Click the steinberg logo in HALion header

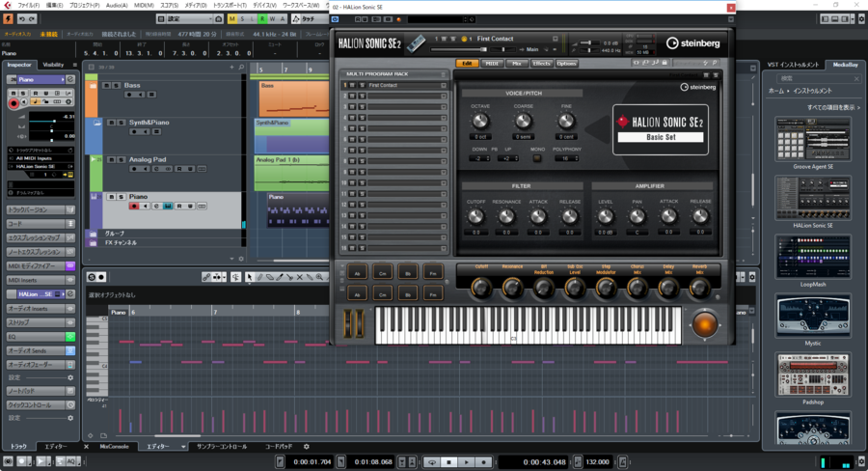[x=693, y=43]
